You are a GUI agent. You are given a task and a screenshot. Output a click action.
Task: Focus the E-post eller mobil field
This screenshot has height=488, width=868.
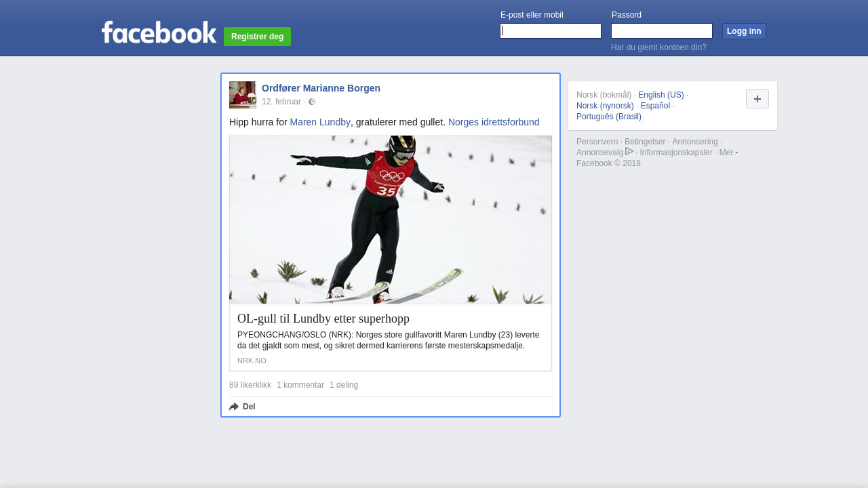(x=551, y=31)
